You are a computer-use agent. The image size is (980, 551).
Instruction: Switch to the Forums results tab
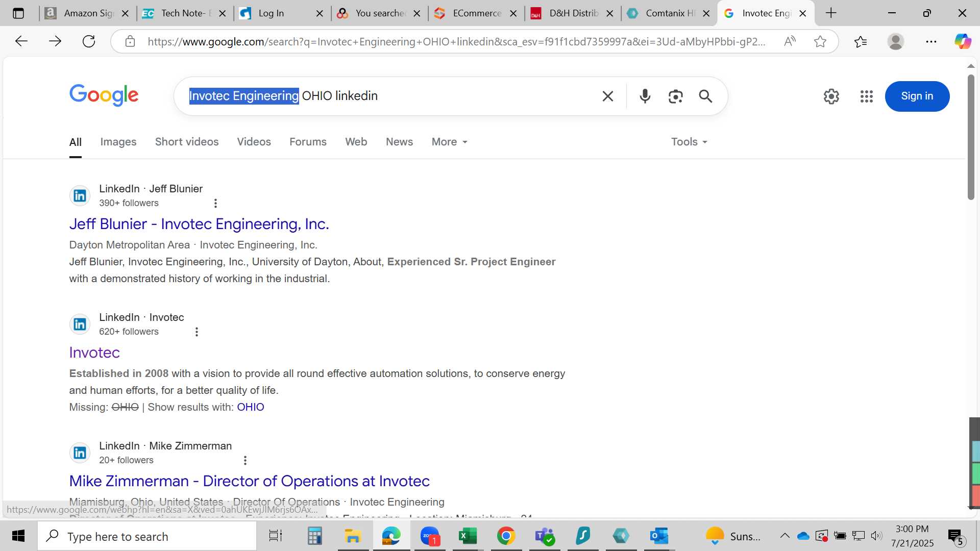(308, 142)
